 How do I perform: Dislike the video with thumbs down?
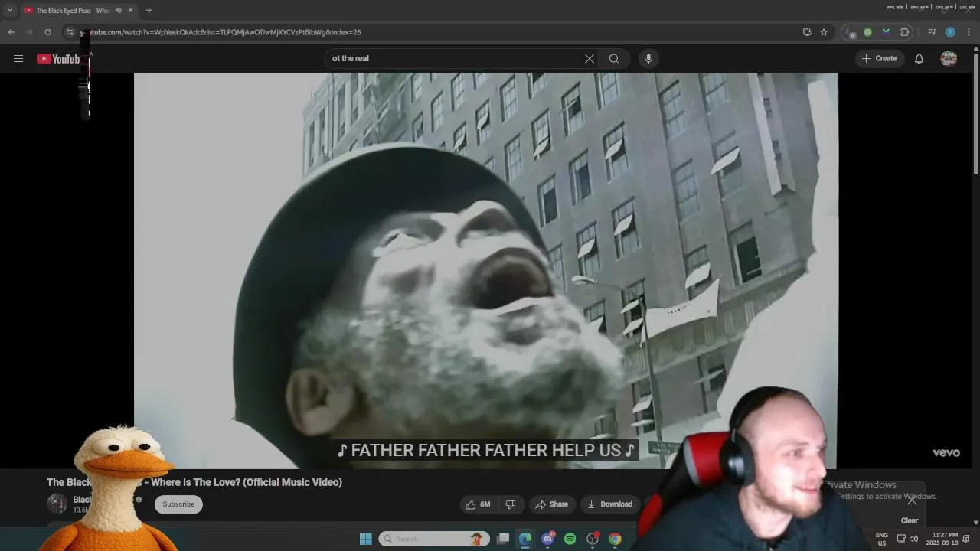tap(511, 504)
